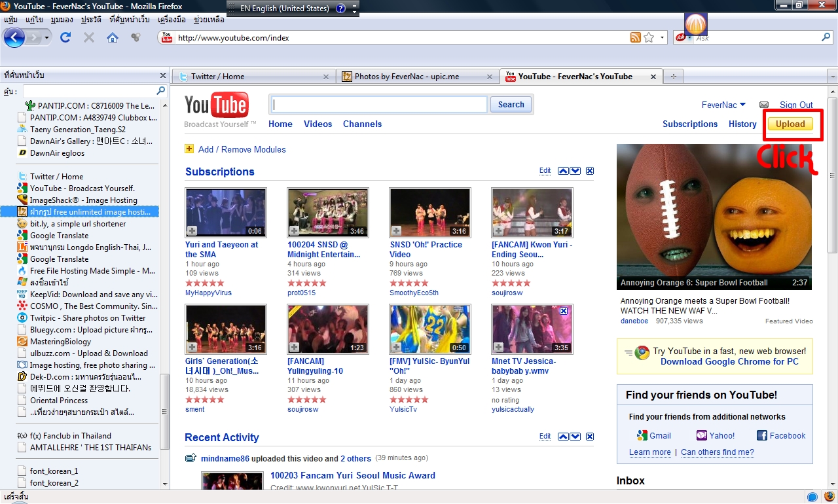This screenshot has width=838, height=504.
Task: Open the Annoying Orange featured video thumbnail
Action: click(714, 217)
